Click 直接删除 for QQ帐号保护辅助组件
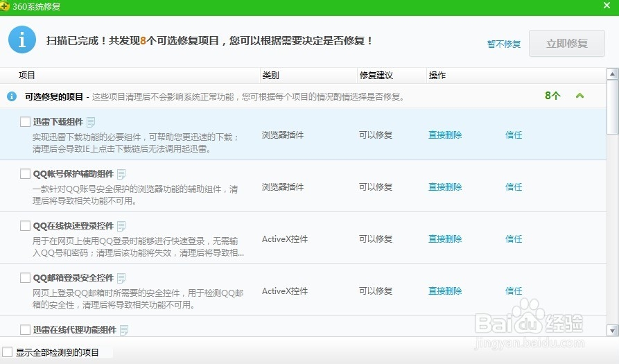 click(445, 187)
